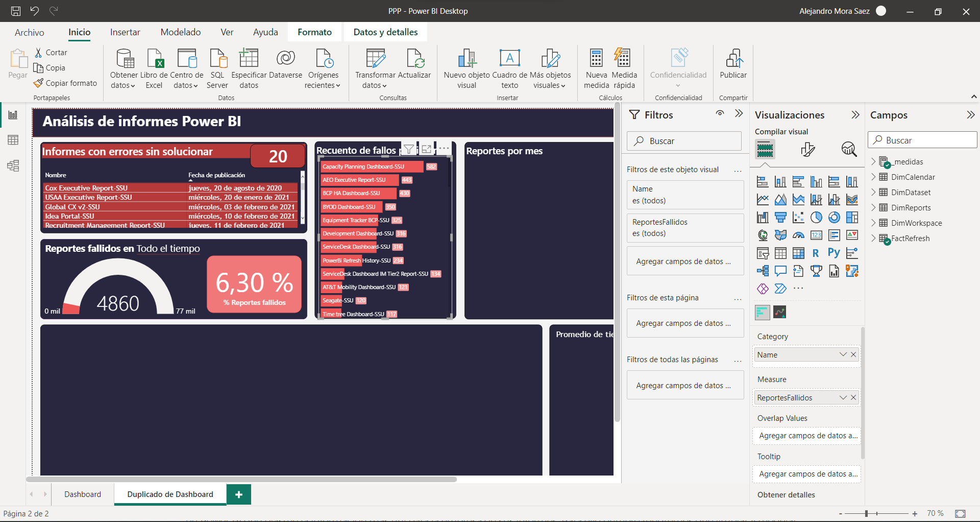Expand the FactRefresh table
The height and width of the screenshot is (522, 980).
coord(873,239)
